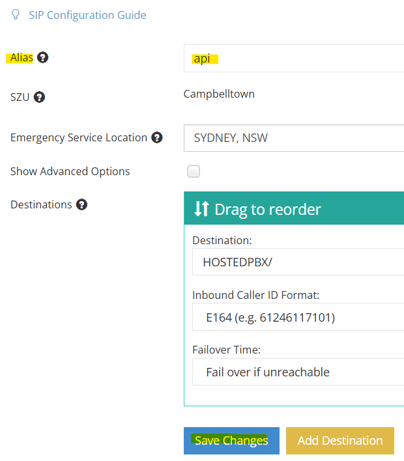Click the Alias input field containing api

(294, 58)
